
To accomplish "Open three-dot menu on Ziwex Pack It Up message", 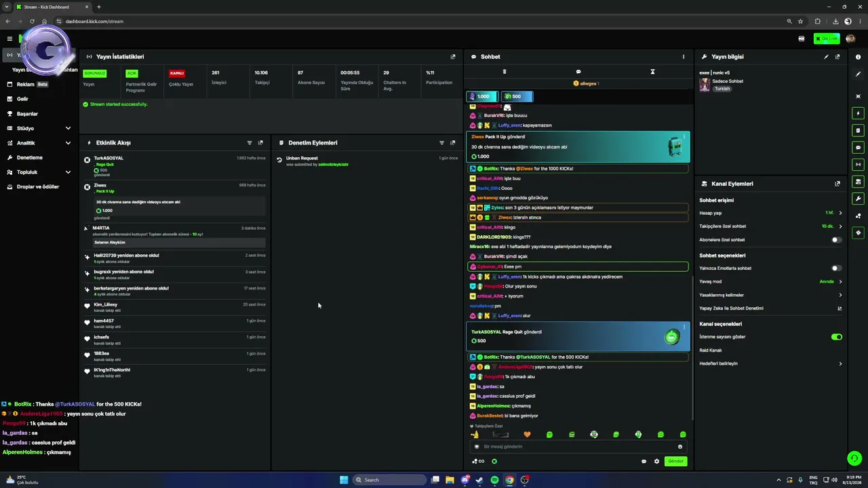I will (684, 137).
